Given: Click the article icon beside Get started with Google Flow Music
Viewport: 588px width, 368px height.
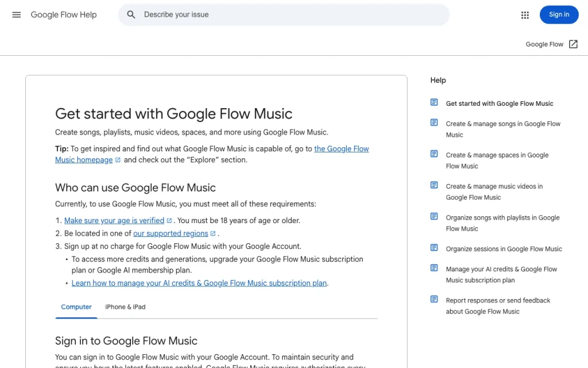Looking at the screenshot, I should coord(434,102).
